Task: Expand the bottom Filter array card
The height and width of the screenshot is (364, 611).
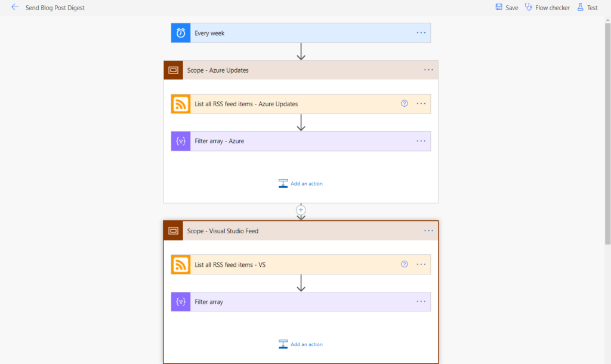Action: (301, 302)
